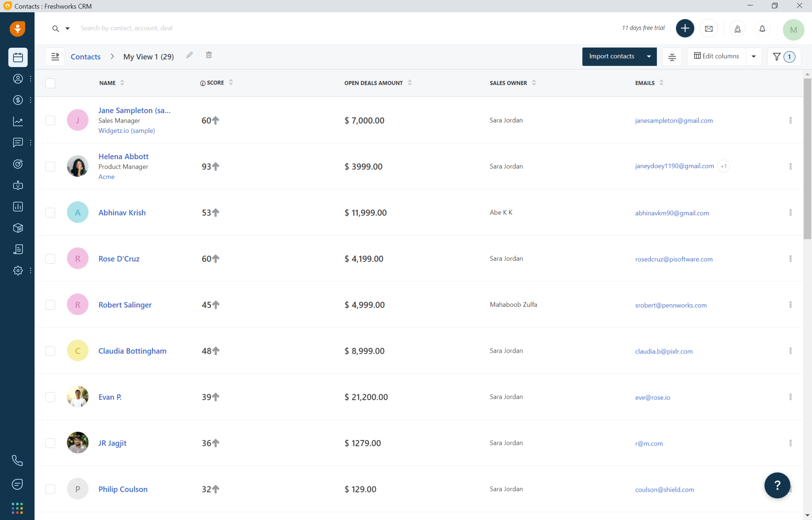Go back to the Contacts breadcrumb
This screenshot has width=812, height=520.
pyautogui.click(x=85, y=56)
